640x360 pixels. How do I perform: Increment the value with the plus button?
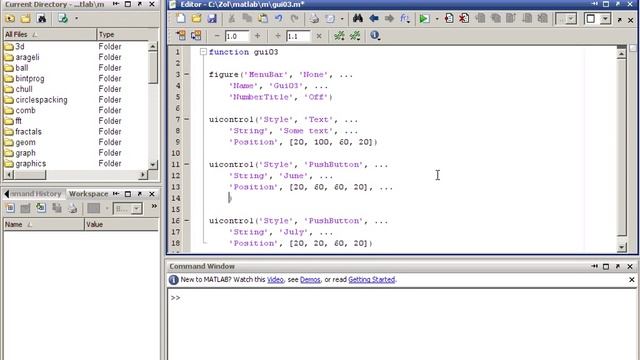(x=257, y=36)
